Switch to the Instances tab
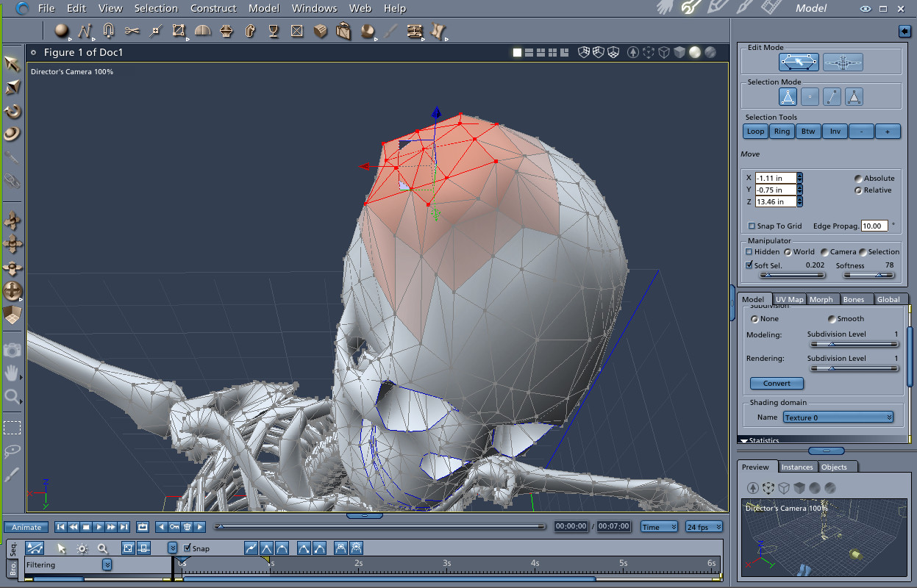Image resolution: width=917 pixels, height=588 pixels. pyautogui.click(x=797, y=467)
